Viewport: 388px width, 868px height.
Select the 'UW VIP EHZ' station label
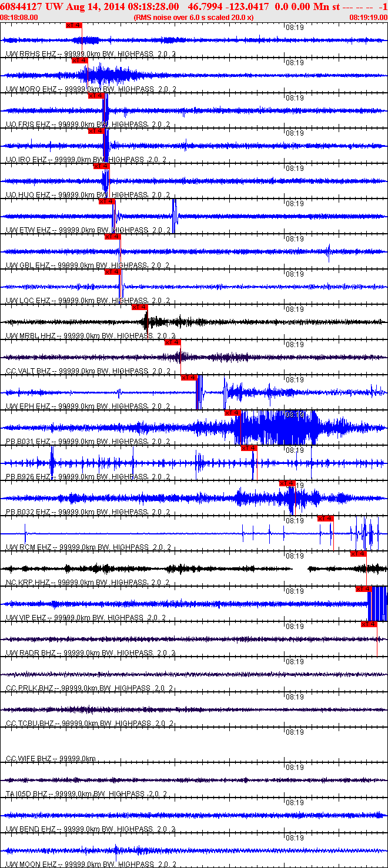click(x=26, y=618)
